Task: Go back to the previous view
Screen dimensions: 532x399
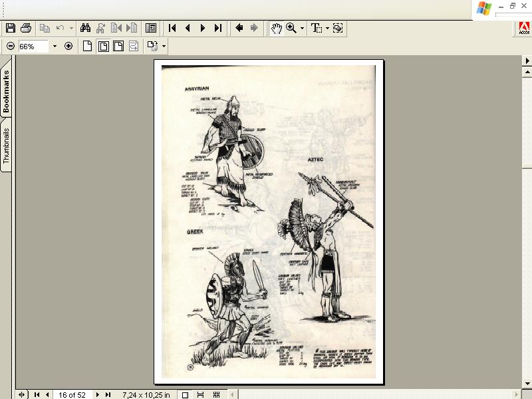Action: pyautogui.click(x=239, y=28)
